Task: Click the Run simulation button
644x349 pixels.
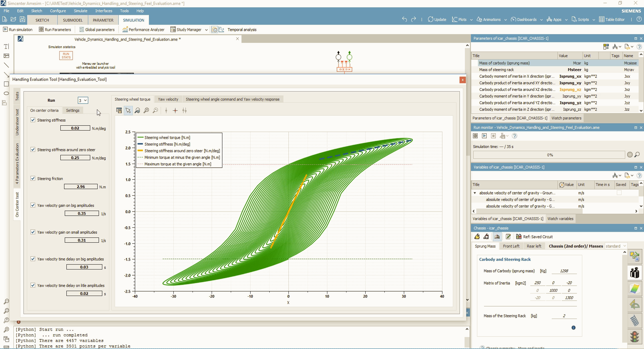Action: tap(18, 30)
